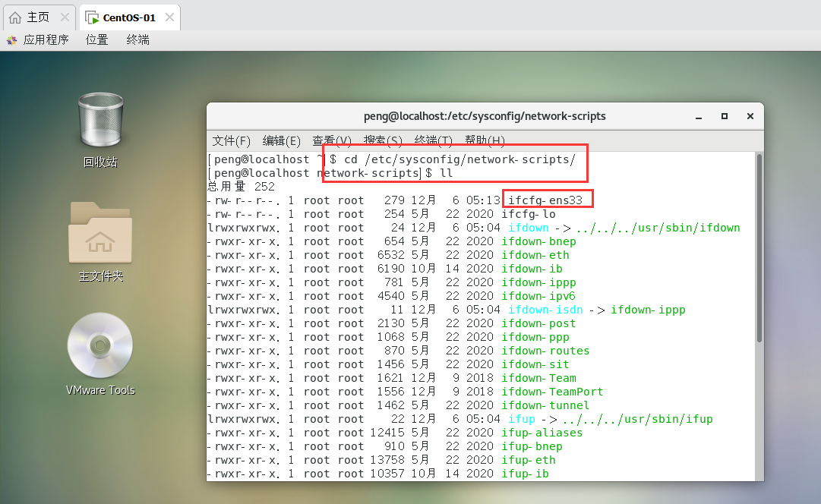Click the ifdown-TeamPort entry

tap(552, 392)
